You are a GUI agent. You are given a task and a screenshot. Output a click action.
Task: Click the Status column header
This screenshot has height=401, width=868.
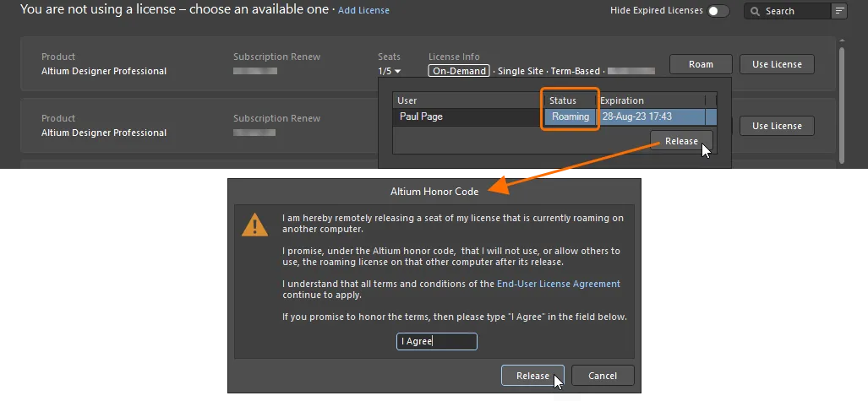(570, 100)
